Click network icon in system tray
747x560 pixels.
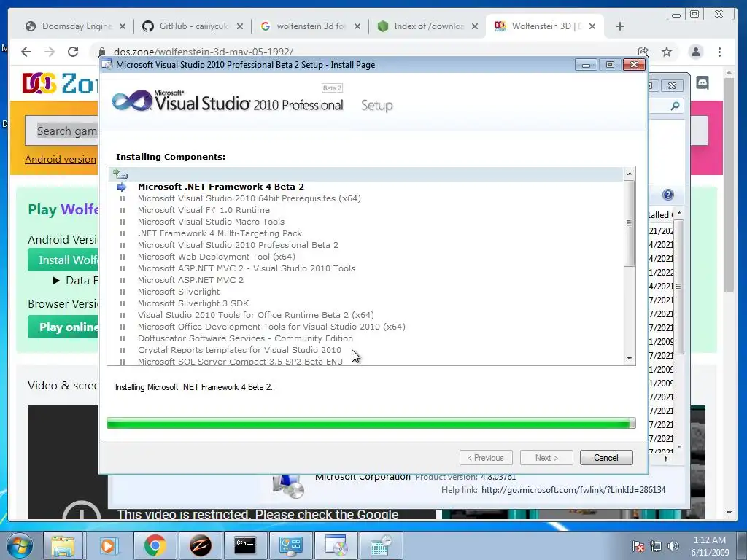(x=656, y=546)
